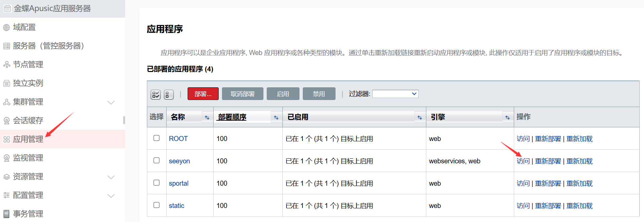644x222 pixels.
Task: Click the monitor icon beside 监视管理
Action: point(6,158)
